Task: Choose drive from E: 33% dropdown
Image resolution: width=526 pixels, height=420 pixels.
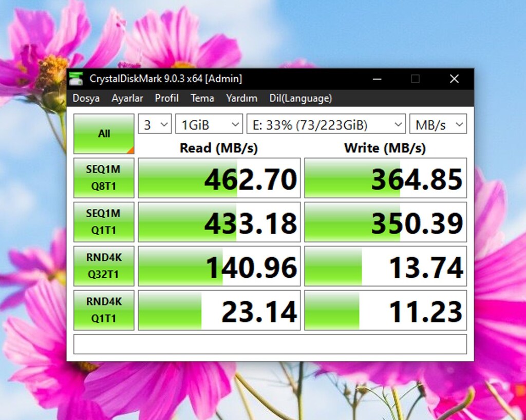Action: [326, 124]
